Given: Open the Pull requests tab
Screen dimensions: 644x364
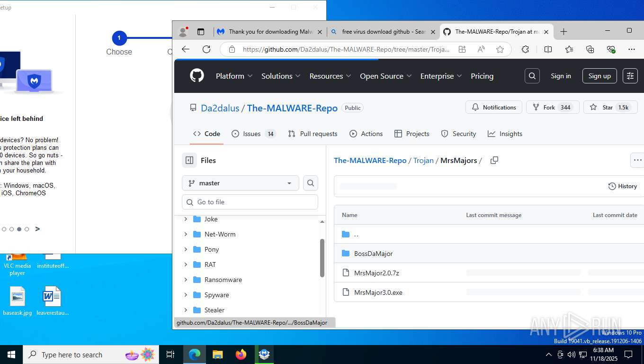Looking at the screenshot, I should click(x=313, y=134).
